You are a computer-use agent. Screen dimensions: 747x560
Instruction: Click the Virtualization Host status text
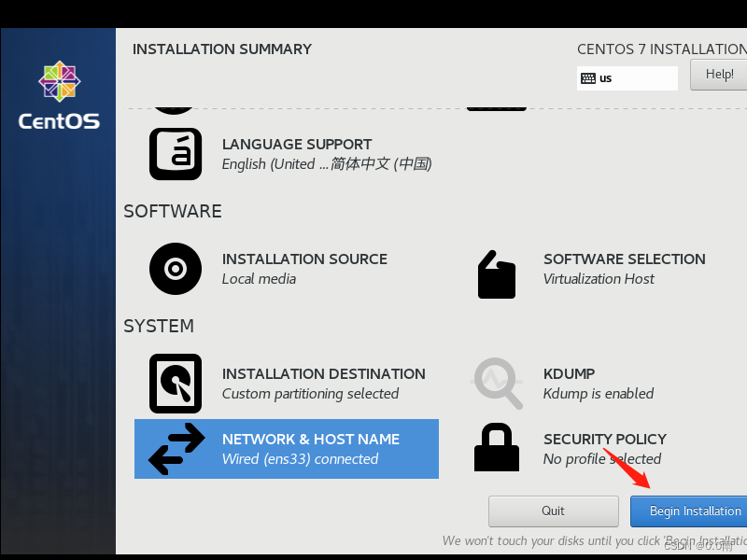coord(599,278)
